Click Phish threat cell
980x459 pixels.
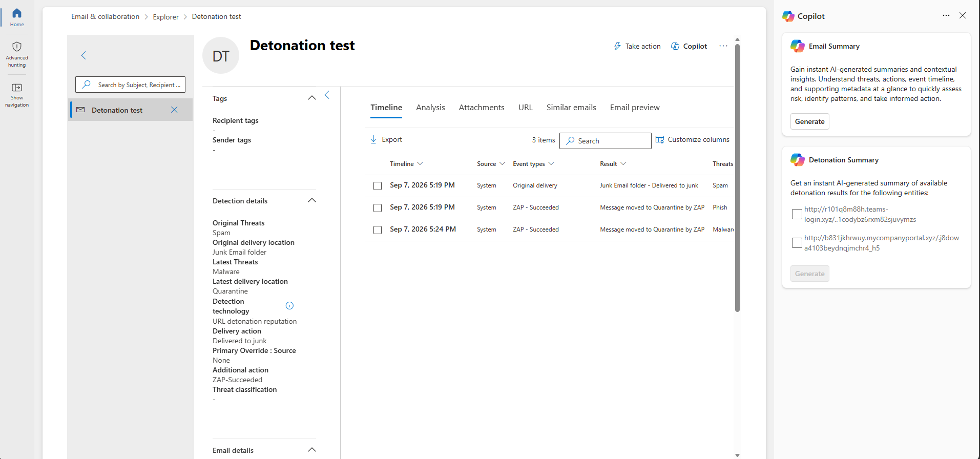[720, 207]
